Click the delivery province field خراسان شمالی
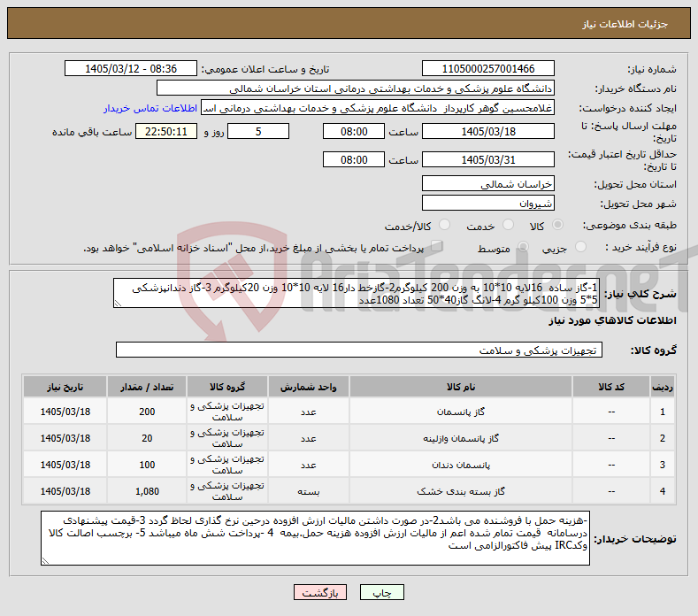 487,183
